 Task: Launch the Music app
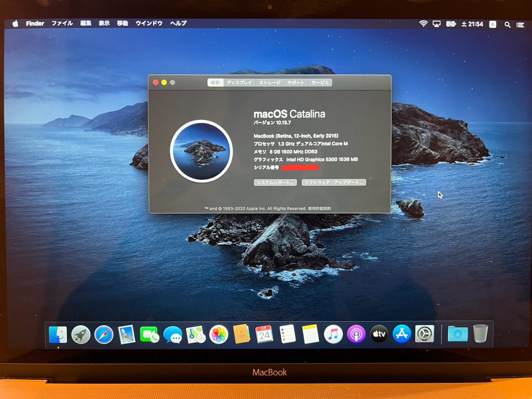click(333, 334)
